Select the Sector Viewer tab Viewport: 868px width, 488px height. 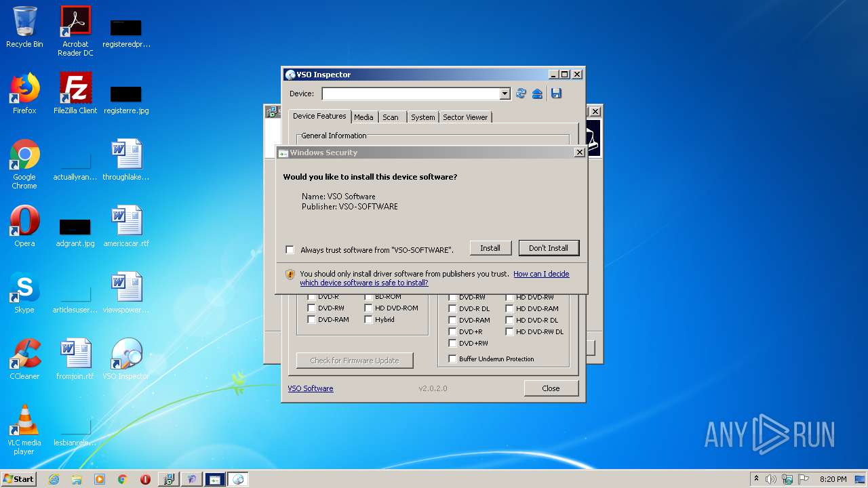[x=465, y=117]
